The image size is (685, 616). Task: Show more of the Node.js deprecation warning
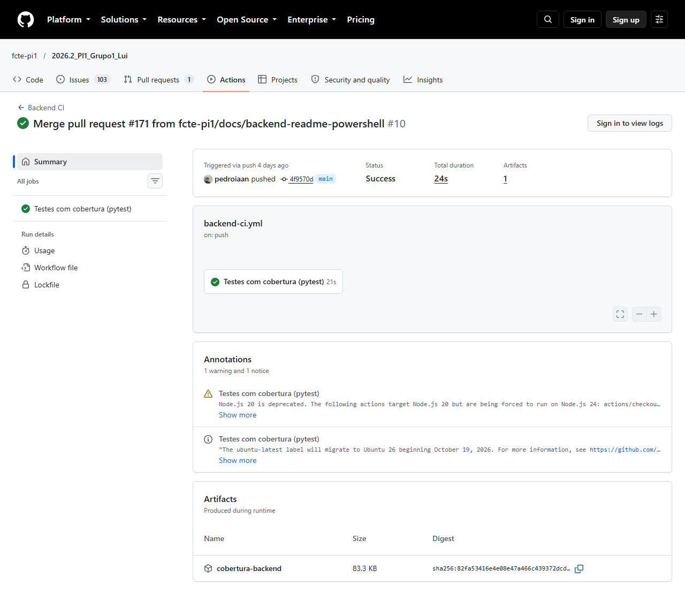pyautogui.click(x=238, y=415)
